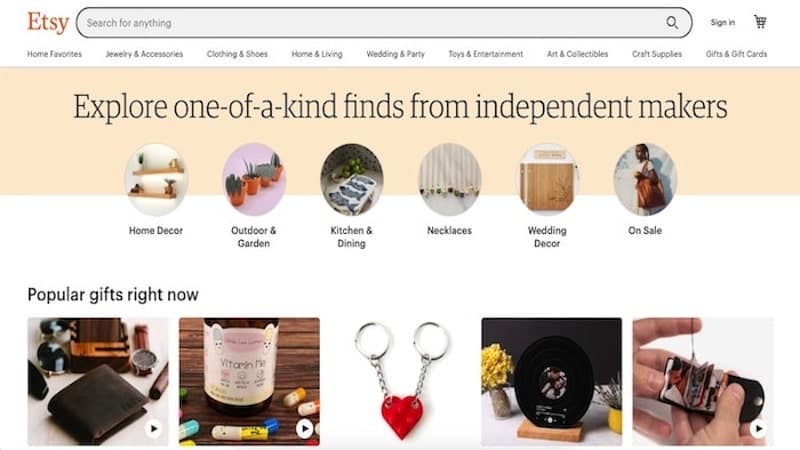Focus the Search for anything field

(384, 22)
